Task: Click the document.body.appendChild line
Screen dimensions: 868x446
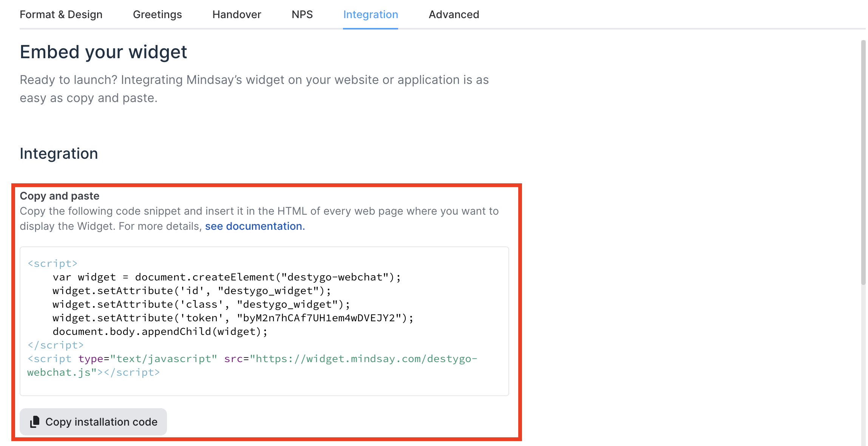Action: click(x=160, y=331)
